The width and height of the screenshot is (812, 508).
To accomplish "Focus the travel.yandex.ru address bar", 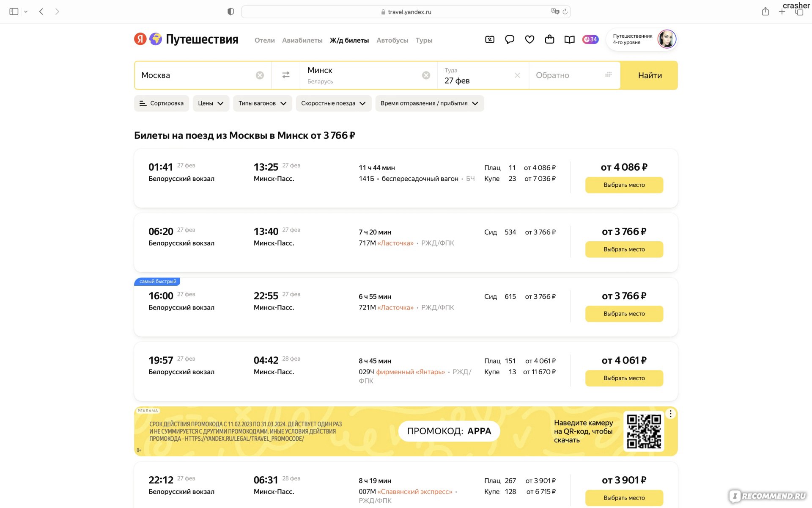I will pos(406,12).
